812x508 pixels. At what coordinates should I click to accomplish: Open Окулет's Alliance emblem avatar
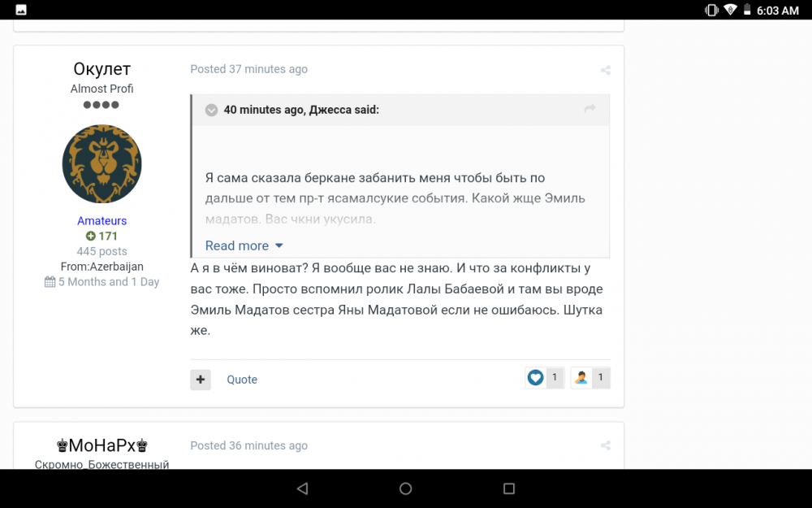click(x=101, y=163)
